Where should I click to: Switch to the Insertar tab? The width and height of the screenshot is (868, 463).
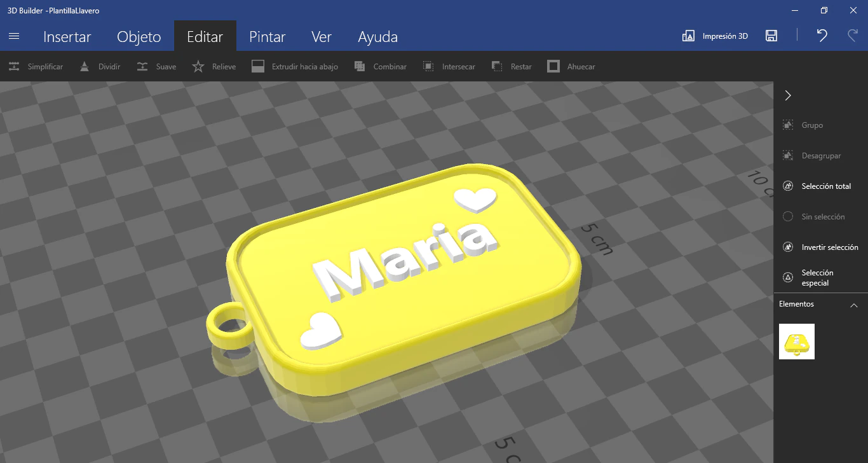[x=67, y=36]
